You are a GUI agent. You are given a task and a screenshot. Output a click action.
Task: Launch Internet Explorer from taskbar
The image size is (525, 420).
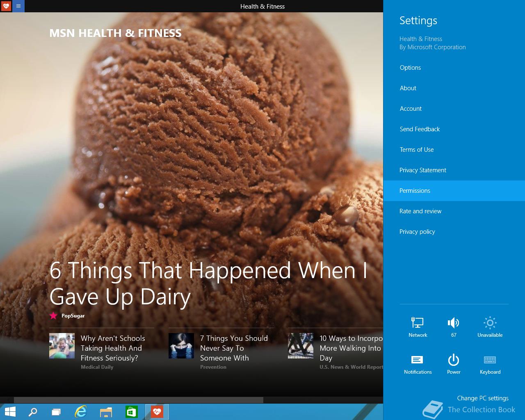click(81, 411)
